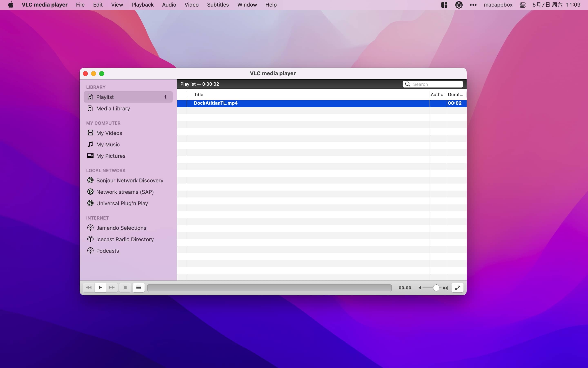Open Icecast Radio Directory
588x368 pixels.
[128, 239]
